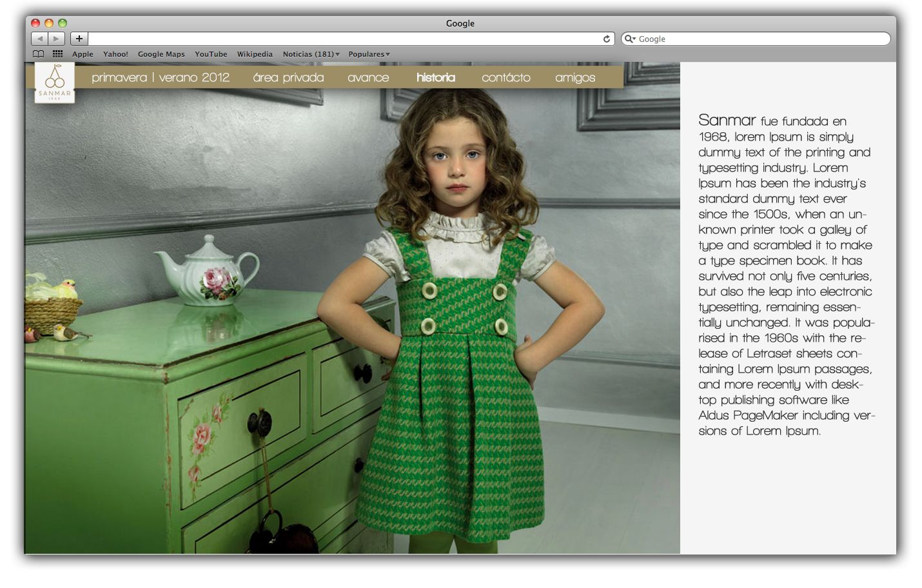Open the bookmarks book icon
The height and width of the screenshot is (588, 922).
[x=39, y=54]
